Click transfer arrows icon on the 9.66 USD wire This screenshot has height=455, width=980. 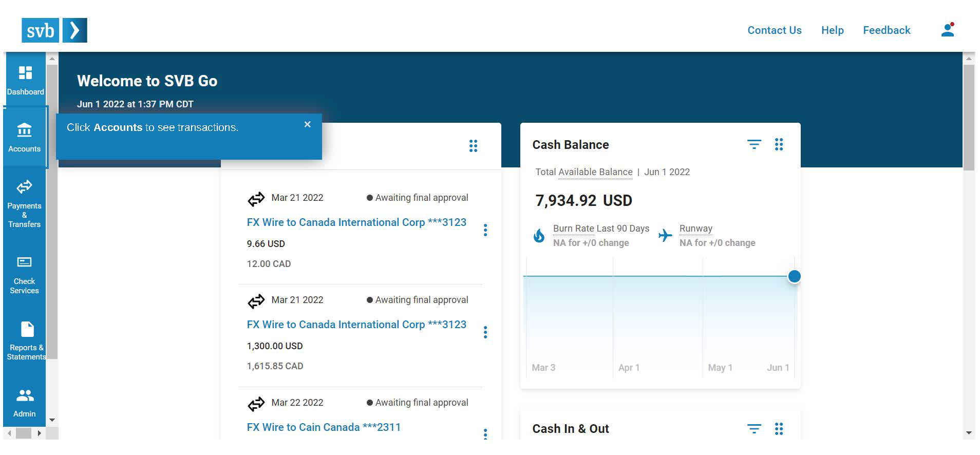tap(256, 199)
